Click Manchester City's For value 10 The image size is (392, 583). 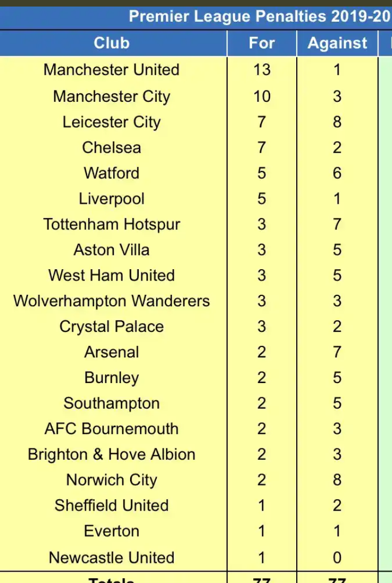(262, 96)
